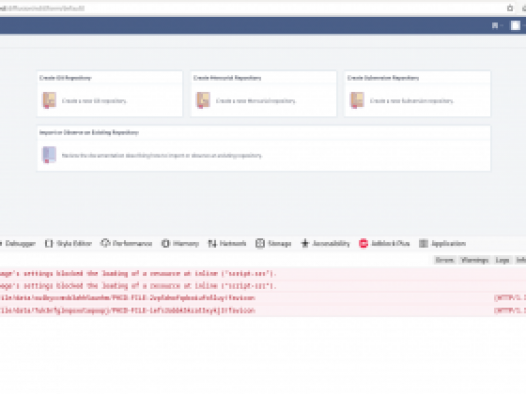Click the HTTP status on second favicon error
The height and width of the screenshot is (394, 526).
[510, 311]
